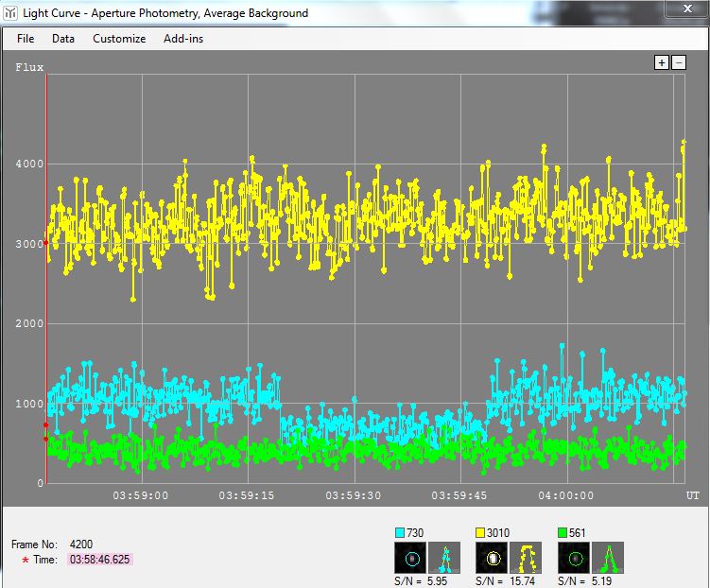Open the Data menu
This screenshot has width=710, height=588.
coord(63,39)
